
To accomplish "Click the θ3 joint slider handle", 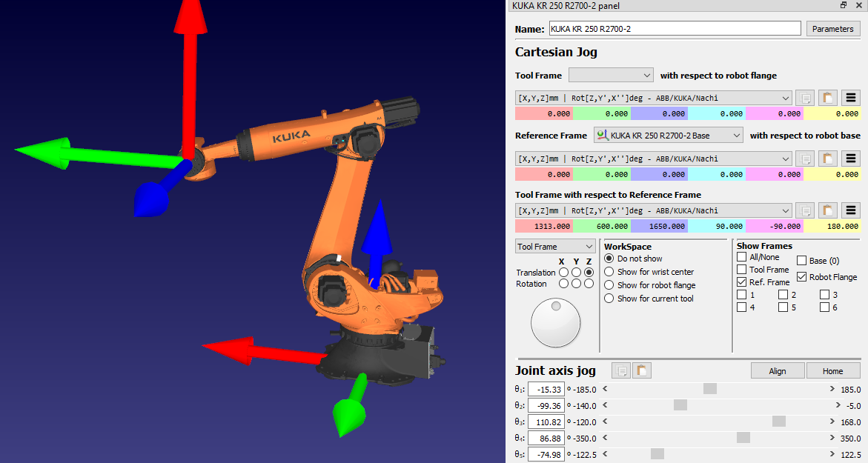I will tap(778, 422).
